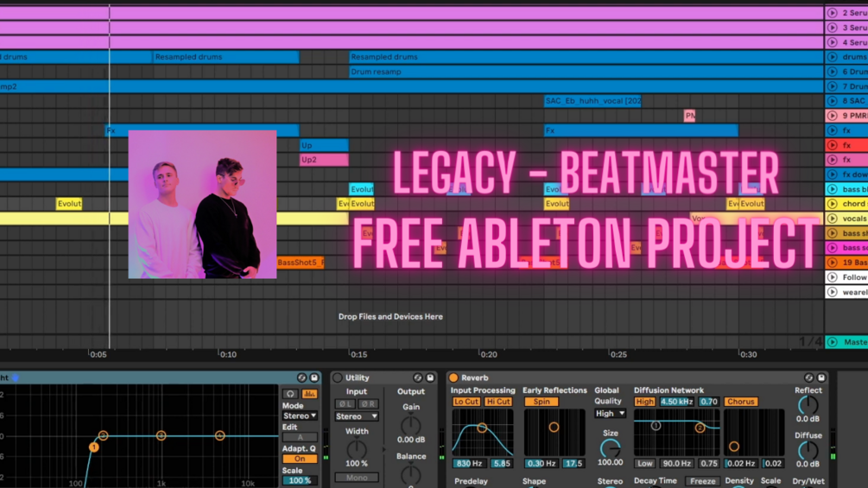Turn off Adapt. Q On button
This screenshot has width=868, height=488.
click(300, 459)
